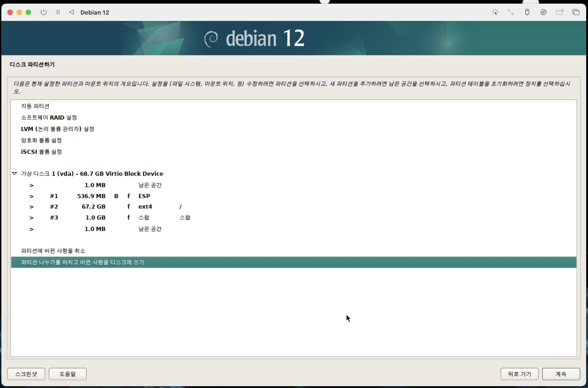The image size is (588, 388).
Task: Select partition #1 536.9 MB ESP
Action: (x=294, y=196)
